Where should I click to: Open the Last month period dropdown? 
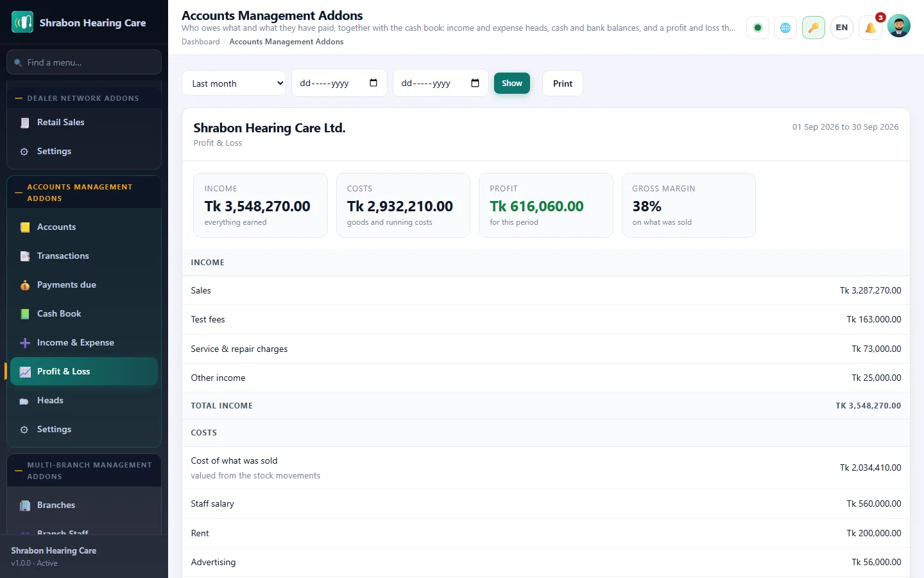234,83
